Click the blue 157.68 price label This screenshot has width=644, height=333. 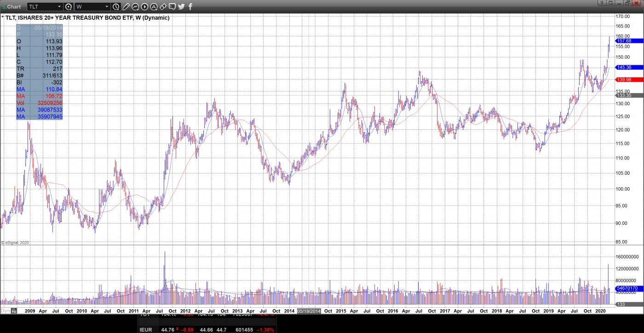pyautogui.click(x=628, y=41)
